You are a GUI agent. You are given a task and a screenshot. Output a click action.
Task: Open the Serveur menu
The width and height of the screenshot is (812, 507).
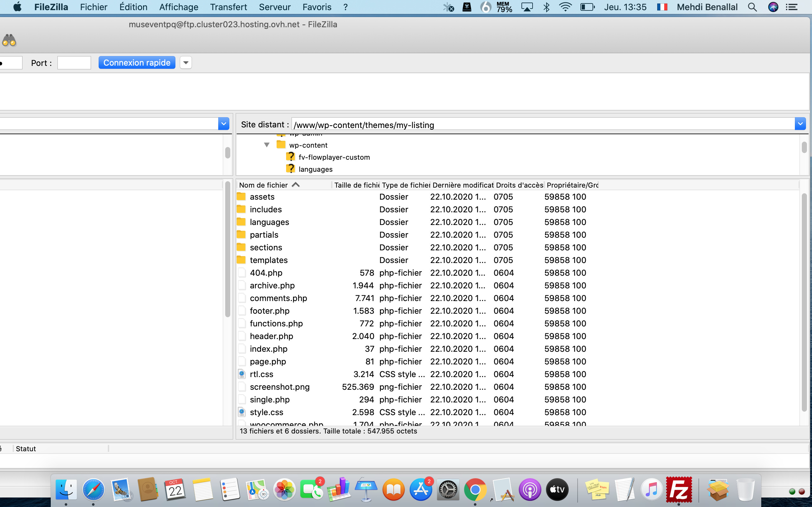pos(274,7)
